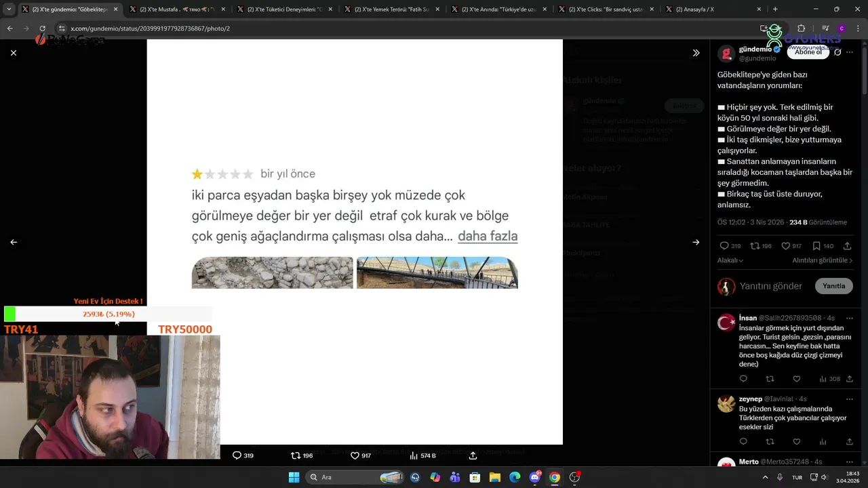This screenshot has height=488, width=868.
Task: Share the gündemio post from sidebar
Action: click(847, 246)
